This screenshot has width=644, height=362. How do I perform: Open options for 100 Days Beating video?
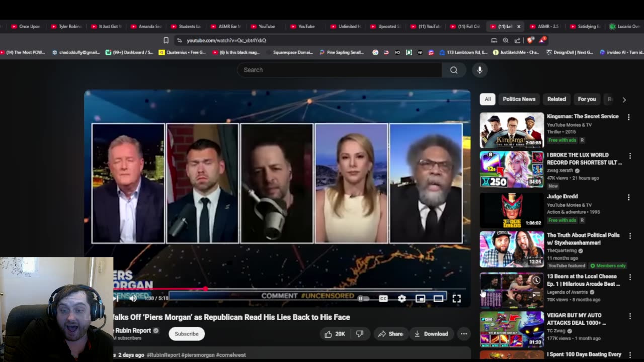pos(630,355)
